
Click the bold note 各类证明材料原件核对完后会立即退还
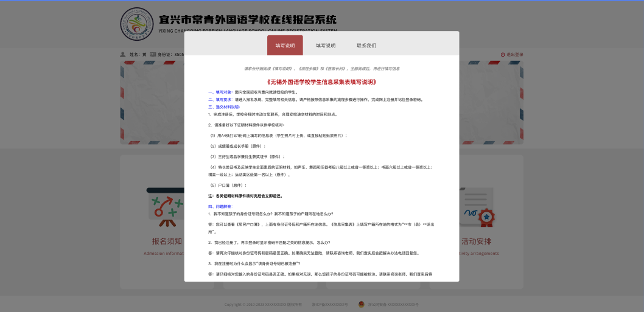[245, 196]
